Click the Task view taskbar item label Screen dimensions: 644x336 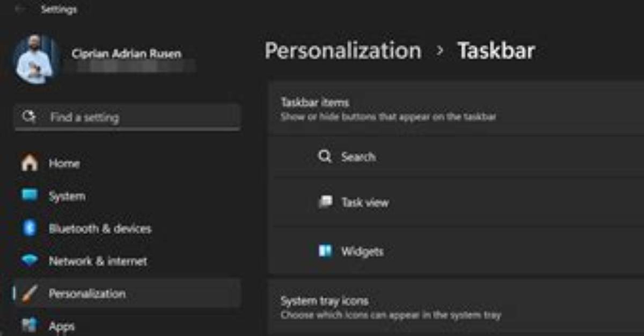pyautogui.click(x=365, y=203)
